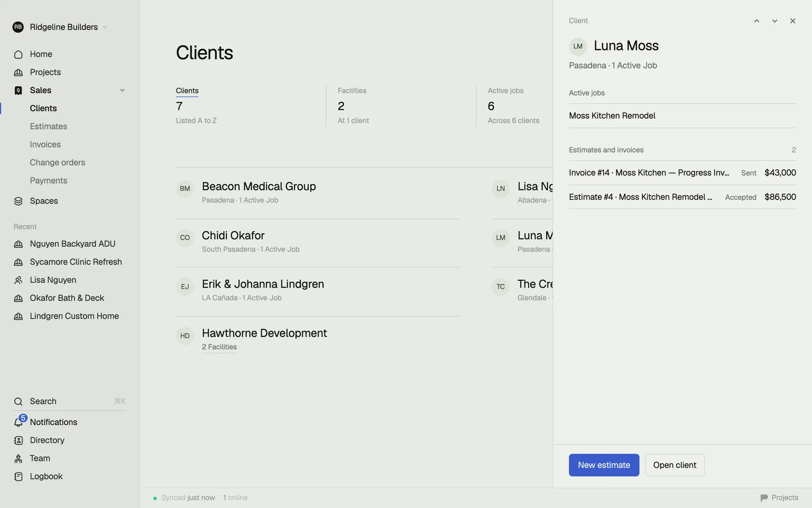812x508 pixels.
Task: Click the Home icon in sidebar
Action: coord(18,54)
